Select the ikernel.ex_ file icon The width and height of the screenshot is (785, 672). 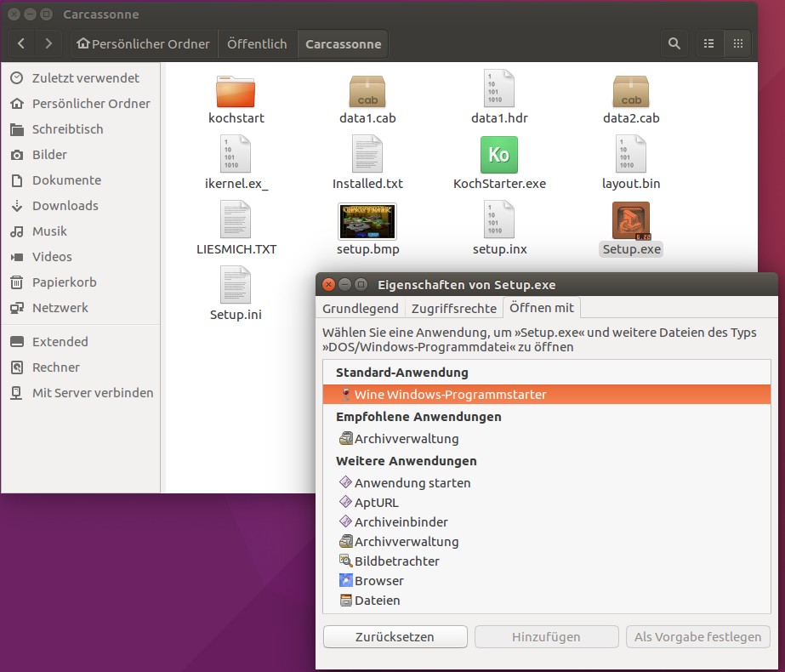(x=236, y=154)
